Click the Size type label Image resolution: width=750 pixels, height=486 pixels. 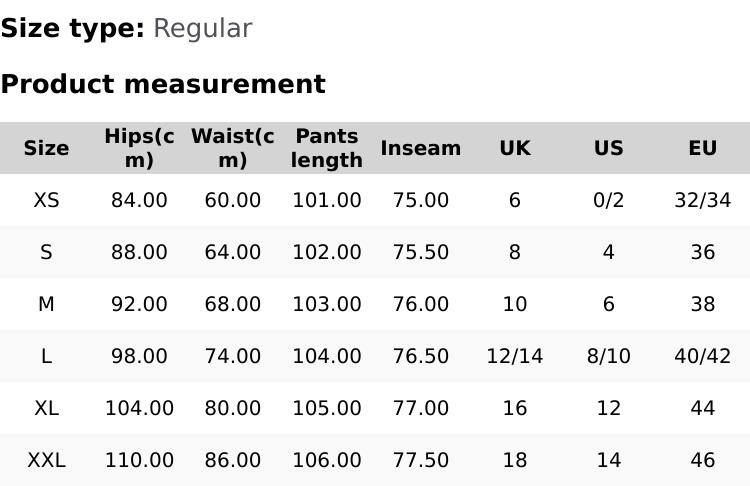tap(72, 28)
